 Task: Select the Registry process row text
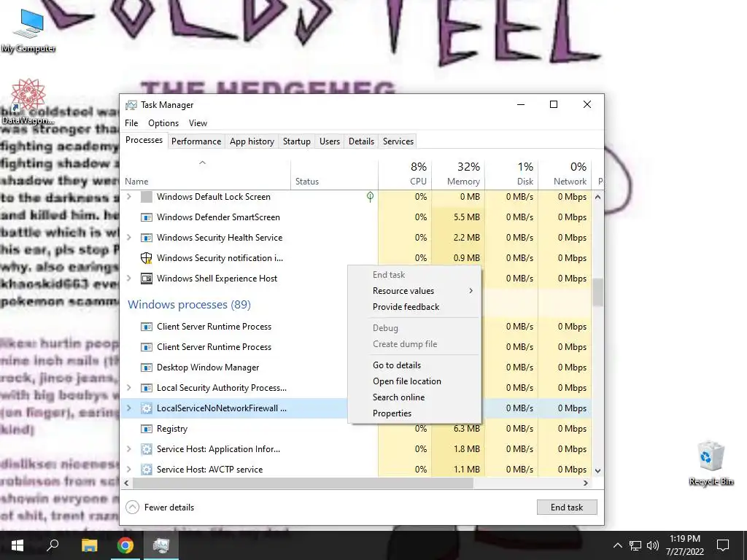[x=172, y=429]
